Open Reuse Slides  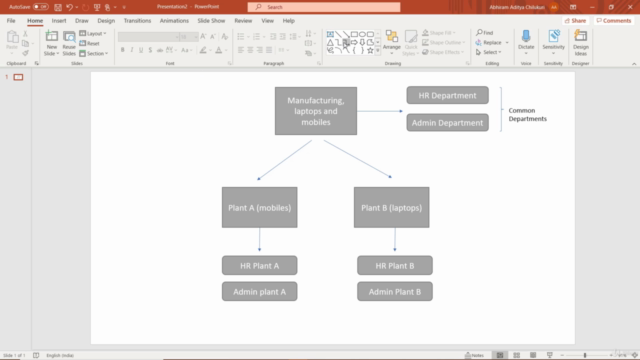pyautogui.click(x=69, y=43)
